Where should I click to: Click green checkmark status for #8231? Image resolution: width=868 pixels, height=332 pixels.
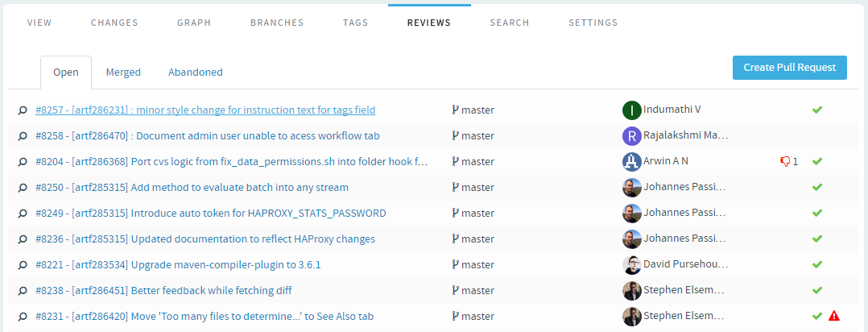[817, 316]
